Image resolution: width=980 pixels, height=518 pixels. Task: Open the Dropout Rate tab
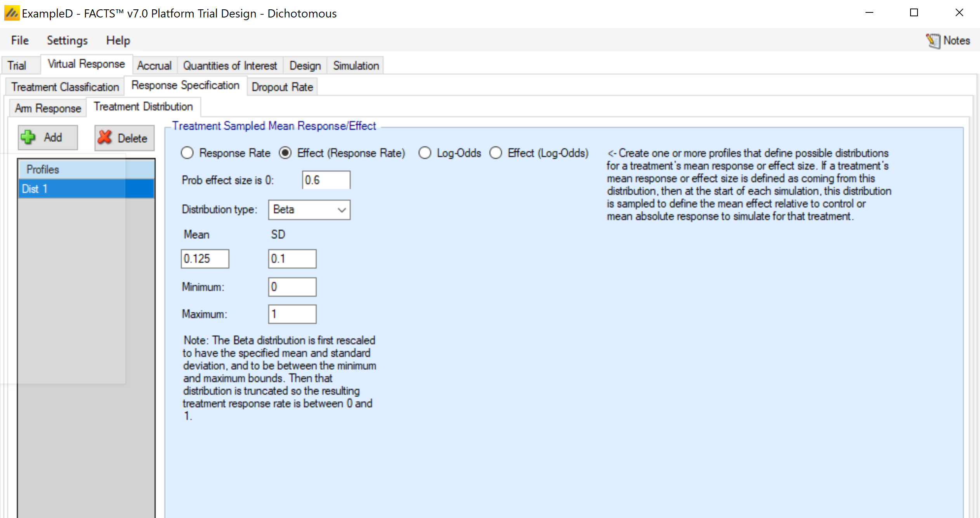pyautogui.click(x=282, y=87)
